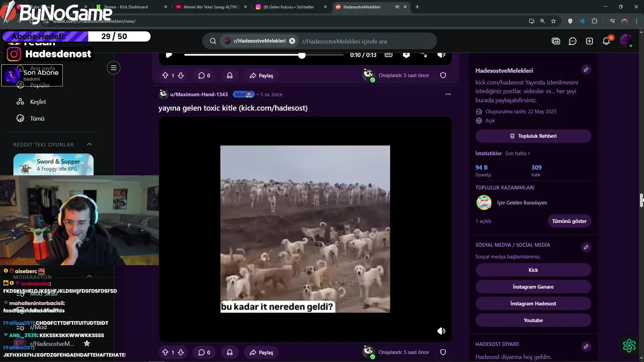644x362 pixels.
Task: Open İnstagram Hadesost link
Action: 533,304
